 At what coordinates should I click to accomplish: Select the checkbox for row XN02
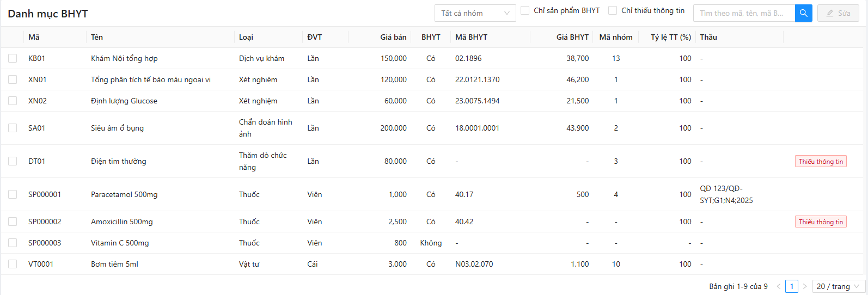13,101
